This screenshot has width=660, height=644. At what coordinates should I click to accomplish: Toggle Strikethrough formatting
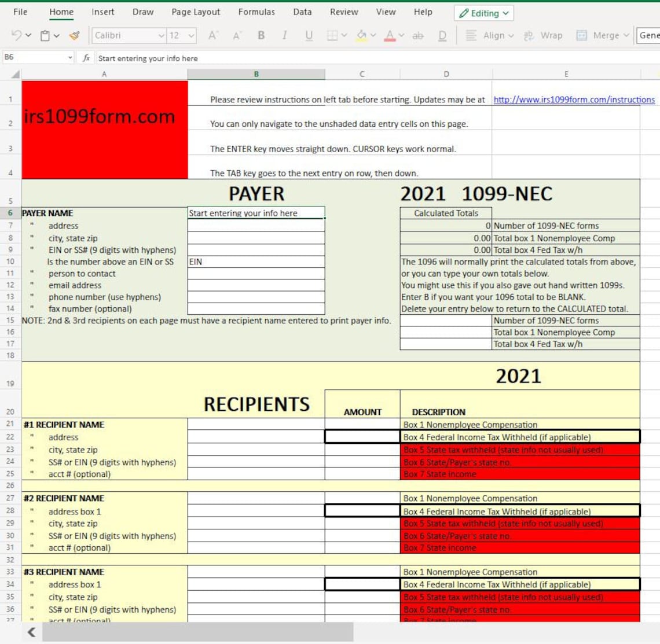pyautogui.click(x=418, y=35)
